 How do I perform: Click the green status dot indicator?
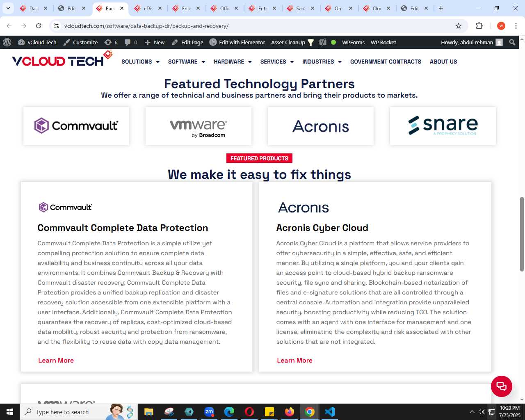[x=333, y=42]
